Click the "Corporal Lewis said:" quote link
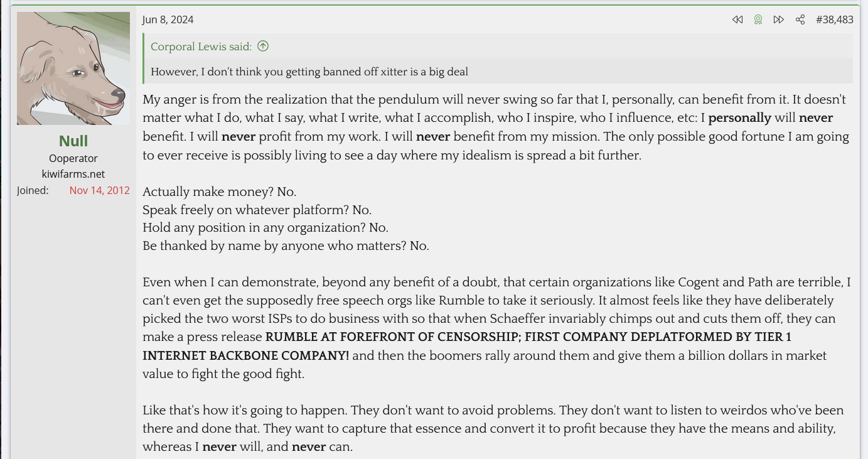Image resolution: width=868 pixels, height=459 pixels. pyautogui.click(x=201, y=46)
